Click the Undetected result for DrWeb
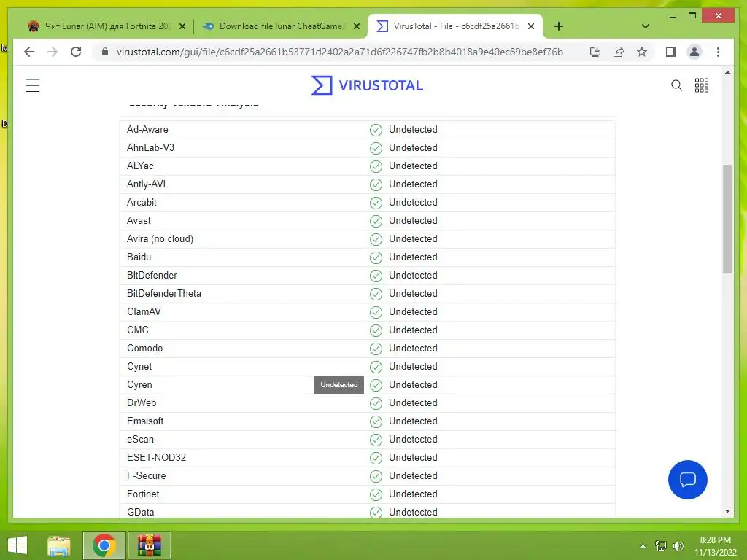This screenshot has width=747, height=560. tap(413, 402)
